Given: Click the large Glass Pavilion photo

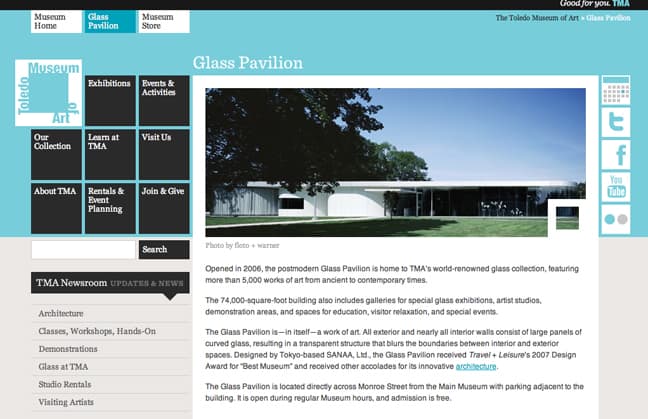Looking at the screenshot, I should point(395,162).
